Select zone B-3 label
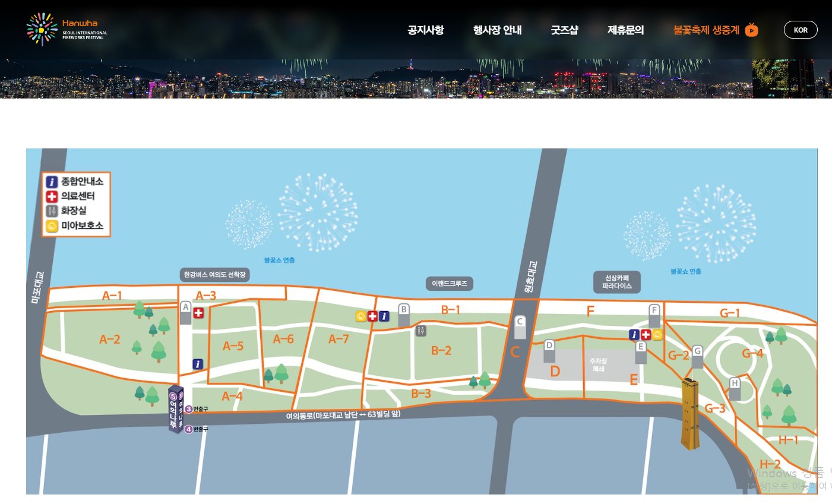The image size is (832, 504). (x=421, y=393)
